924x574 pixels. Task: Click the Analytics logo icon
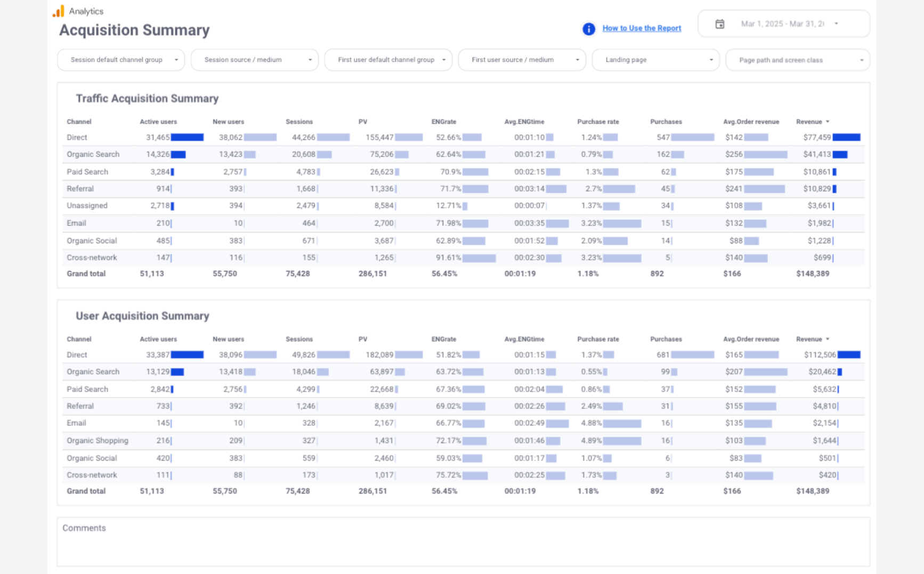click(59, 11)
